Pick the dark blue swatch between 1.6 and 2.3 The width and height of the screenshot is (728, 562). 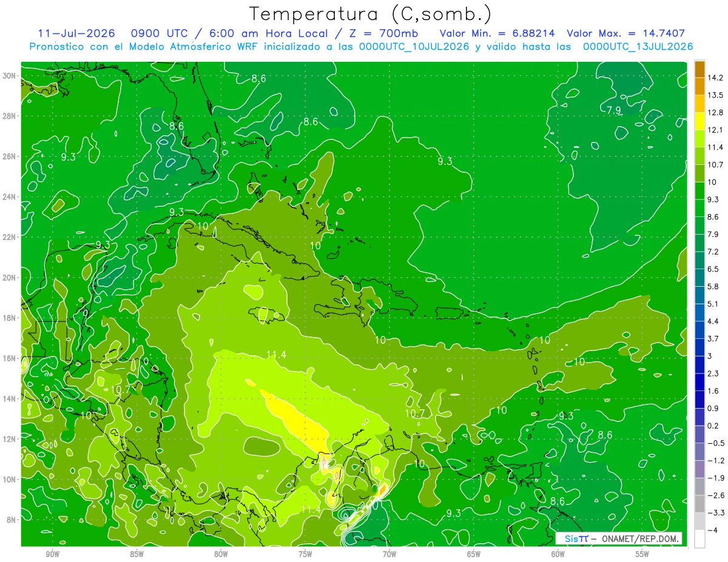point(699,382)
